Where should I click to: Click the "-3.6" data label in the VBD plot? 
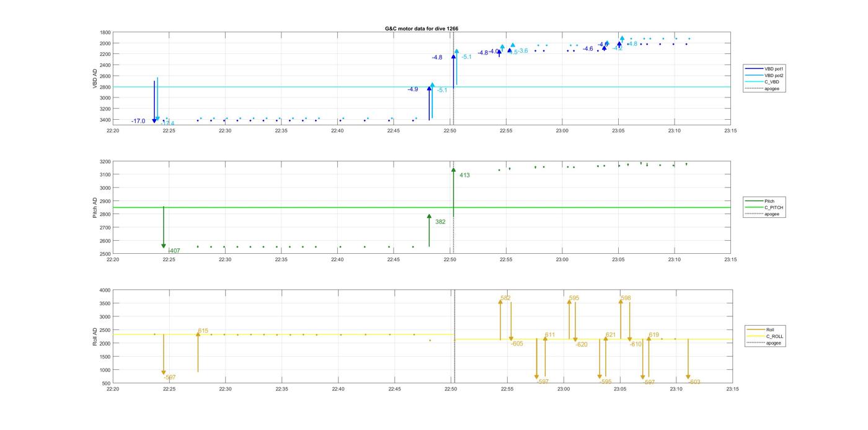[x=523, y=51]
